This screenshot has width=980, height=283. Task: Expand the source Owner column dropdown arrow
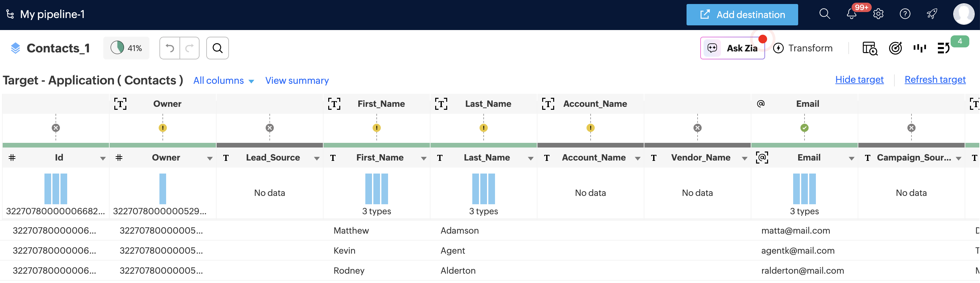click(x=210, y=159)
